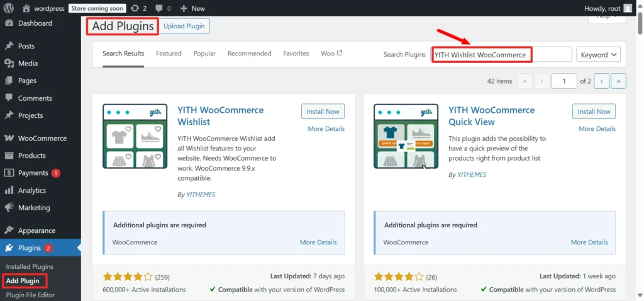644x301 pixels.
Task: Open the Keyword search type dropdown
Action: (599, 55)
